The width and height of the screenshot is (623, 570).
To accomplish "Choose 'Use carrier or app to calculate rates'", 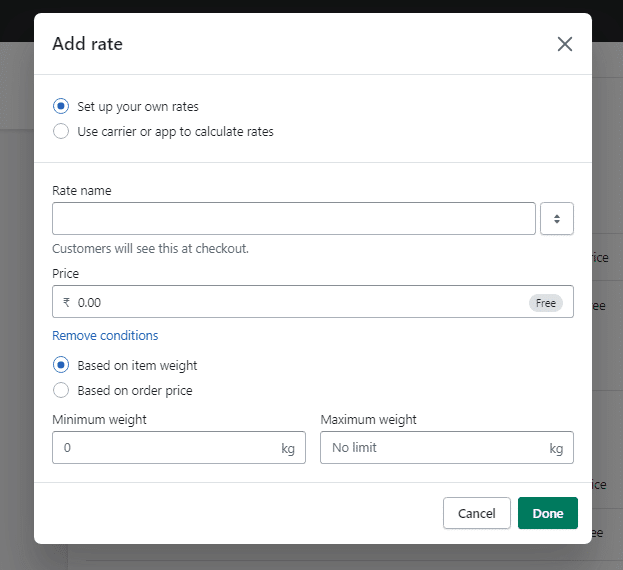I will (x=61, y=131).
